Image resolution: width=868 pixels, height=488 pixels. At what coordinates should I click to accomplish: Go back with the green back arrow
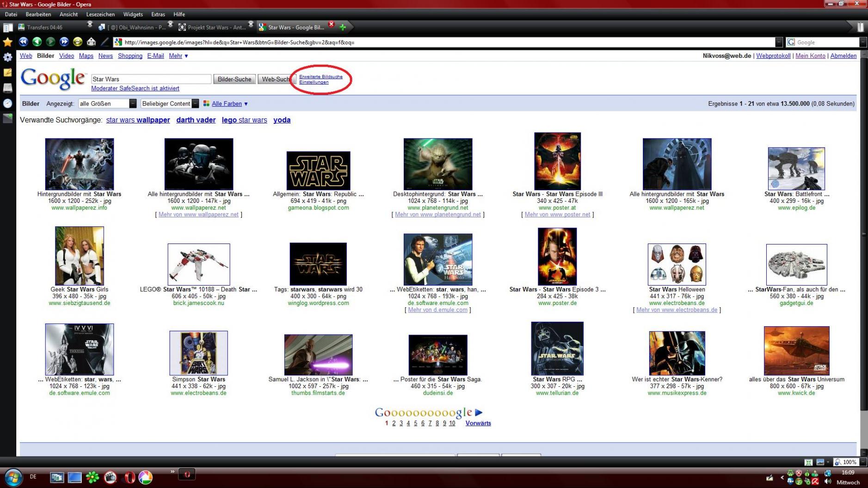37,42
